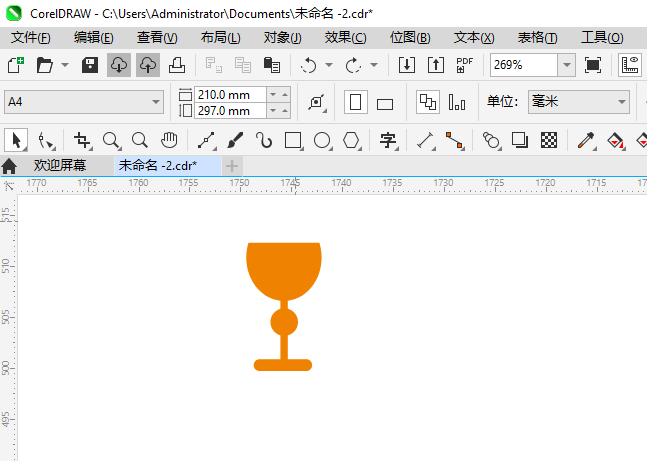This screenshot has height=461, width=647.
Task: Open the 对象(J) menu
Action: tap(283, 38)
